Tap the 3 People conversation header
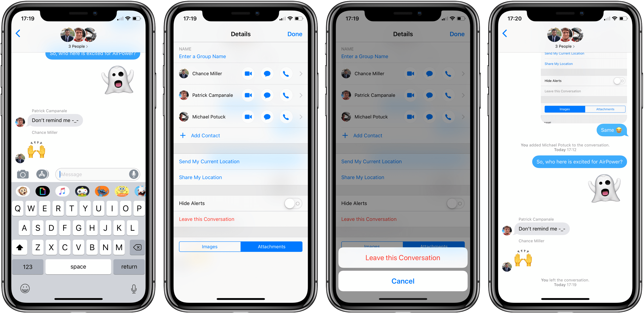 pyautogui.click(x=81, y=50)
